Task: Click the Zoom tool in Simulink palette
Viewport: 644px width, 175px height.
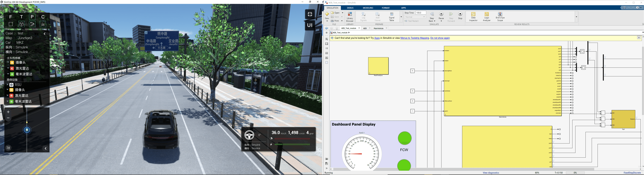Action: (x=326, y=39)
